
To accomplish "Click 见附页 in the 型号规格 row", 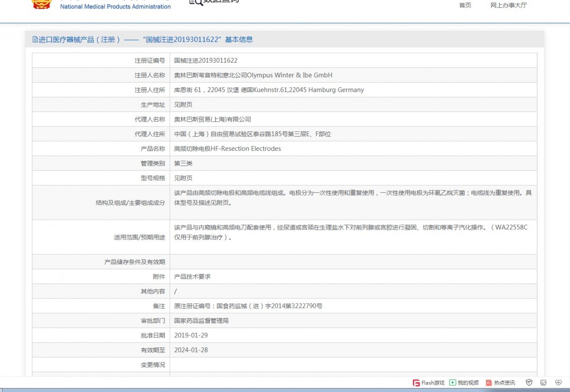I will [x=183, y=178].
